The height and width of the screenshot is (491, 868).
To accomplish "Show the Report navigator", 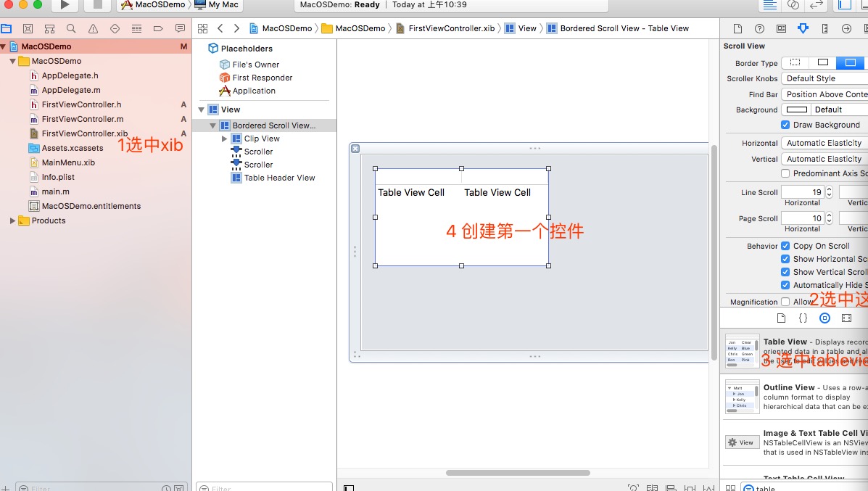I will [180, 29].
